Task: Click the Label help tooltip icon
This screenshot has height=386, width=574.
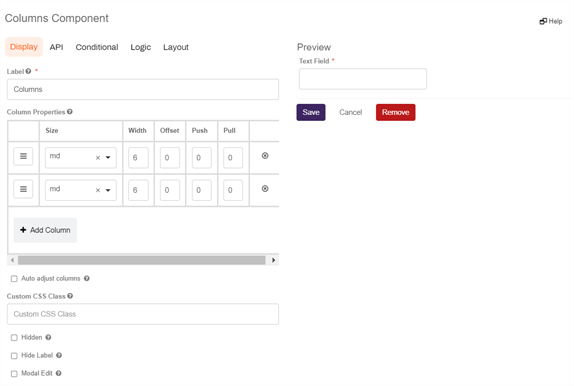Action: pyautogui.click(x=28, y=71)
